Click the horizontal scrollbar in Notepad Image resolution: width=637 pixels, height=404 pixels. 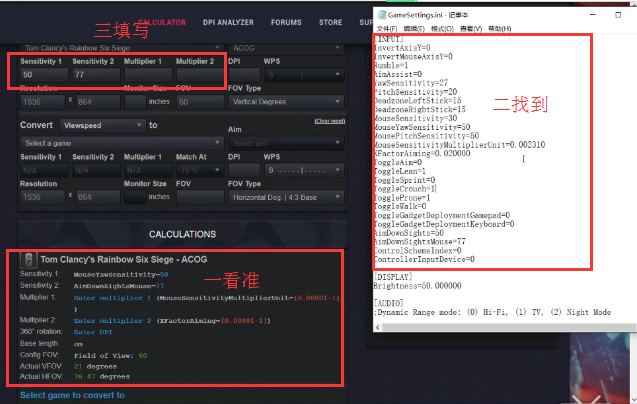click(508, 327)
